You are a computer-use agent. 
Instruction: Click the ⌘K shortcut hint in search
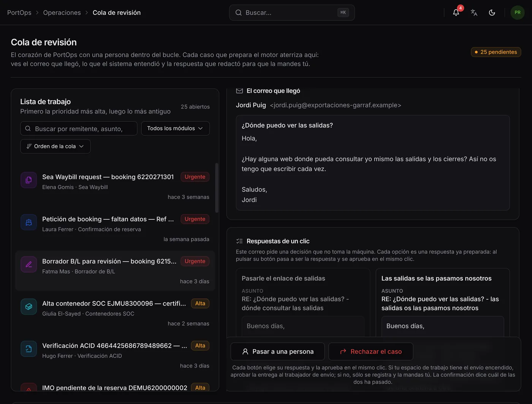(343, 13)
